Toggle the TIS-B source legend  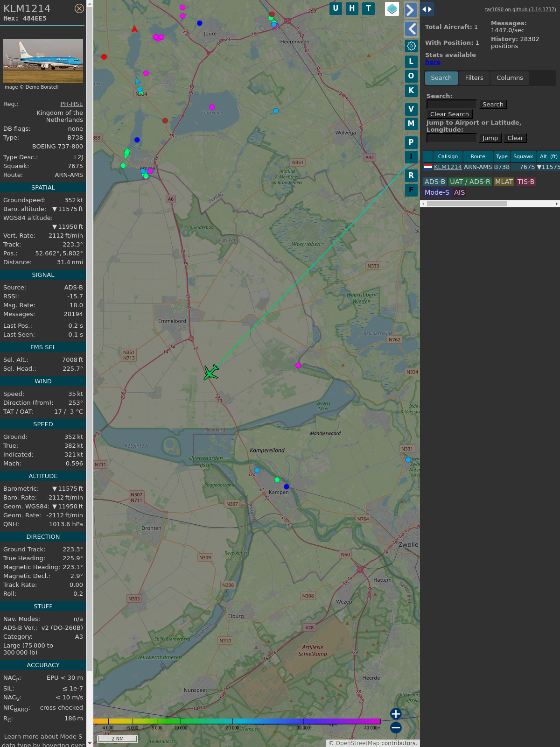tap(526, 182)
